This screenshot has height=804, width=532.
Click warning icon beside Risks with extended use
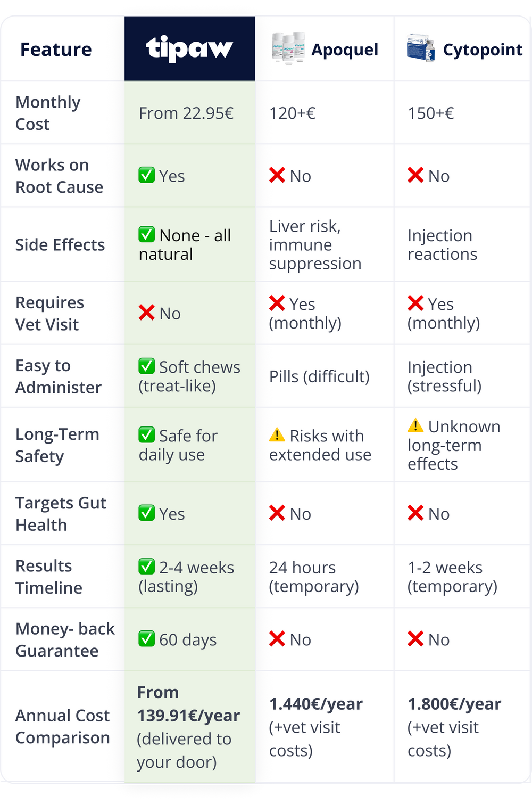[277, 435]
